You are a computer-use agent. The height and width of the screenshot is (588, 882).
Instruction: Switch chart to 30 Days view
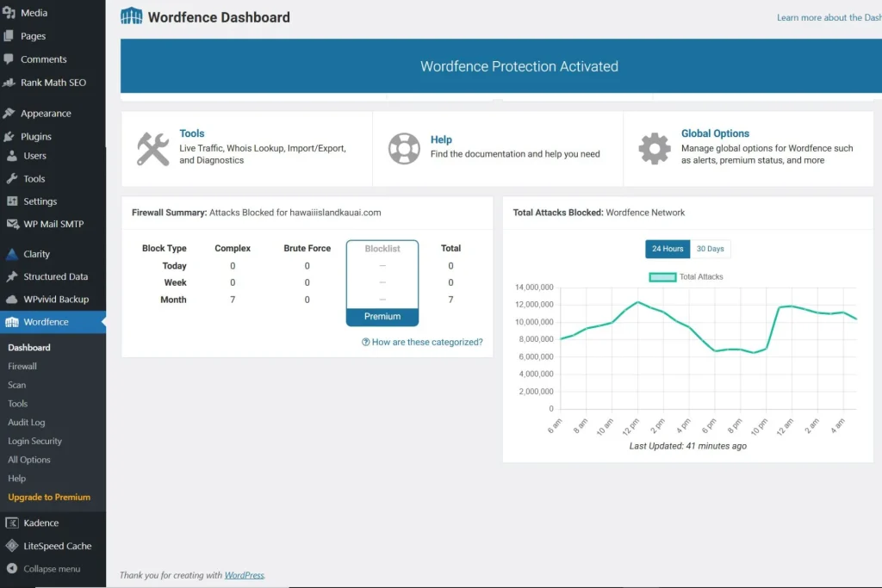coord(710,249)
